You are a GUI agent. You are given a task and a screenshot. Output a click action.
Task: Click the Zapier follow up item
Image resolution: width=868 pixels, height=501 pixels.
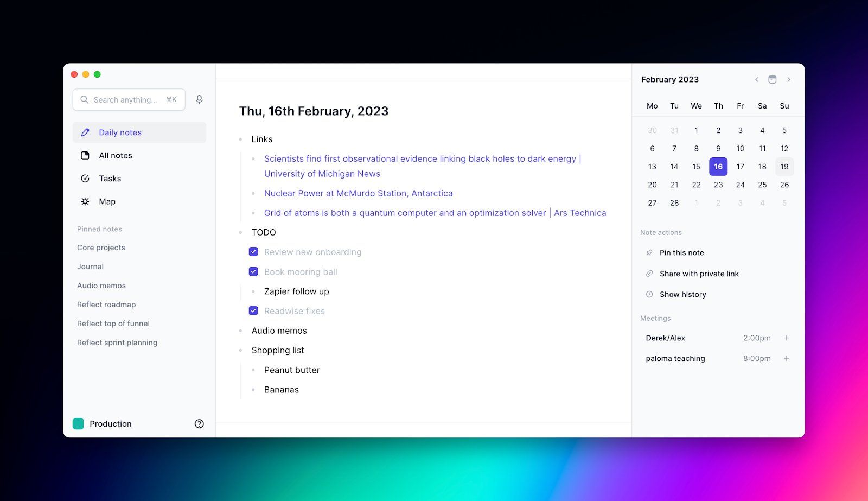click(x=297, y=291)
